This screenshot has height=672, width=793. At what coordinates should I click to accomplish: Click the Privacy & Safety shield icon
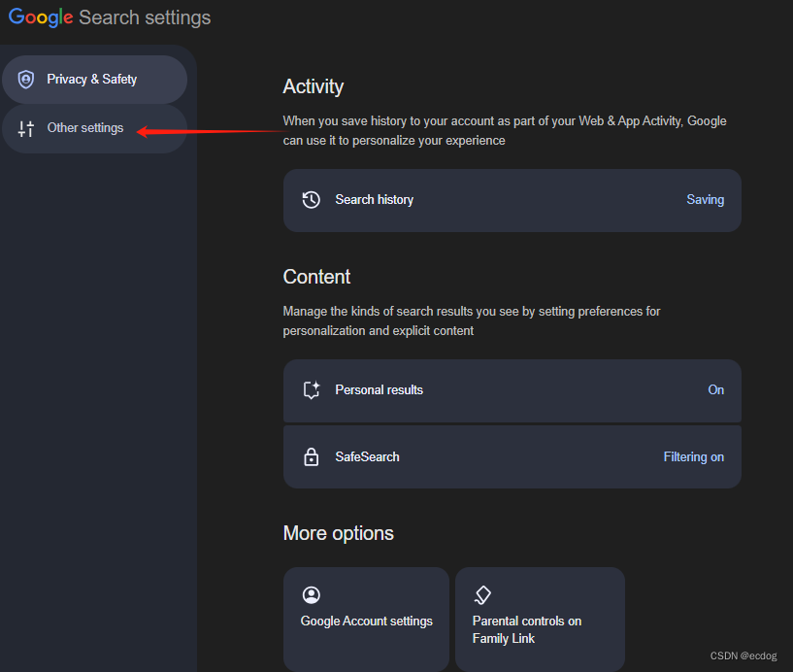tap(26, 80)
